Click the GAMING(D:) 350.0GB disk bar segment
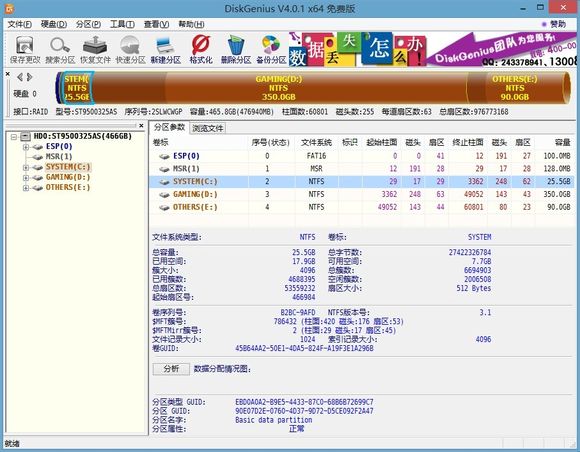Image resolution: width=580 pixels, height=452 pixels. (x=279, y=88)
